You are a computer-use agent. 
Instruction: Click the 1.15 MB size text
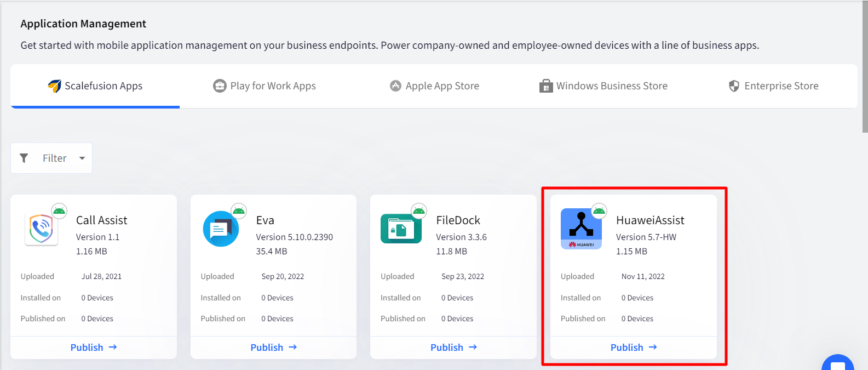pyautogui.click(x=631, y=252)
